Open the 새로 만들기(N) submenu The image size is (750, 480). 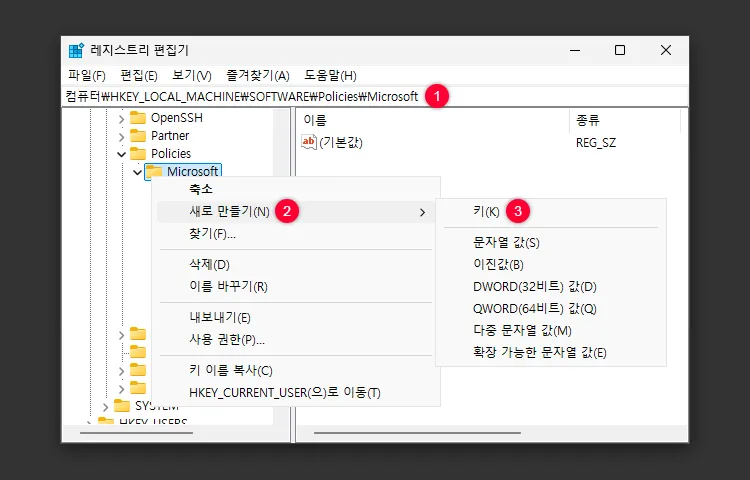[x=296, y=211]
